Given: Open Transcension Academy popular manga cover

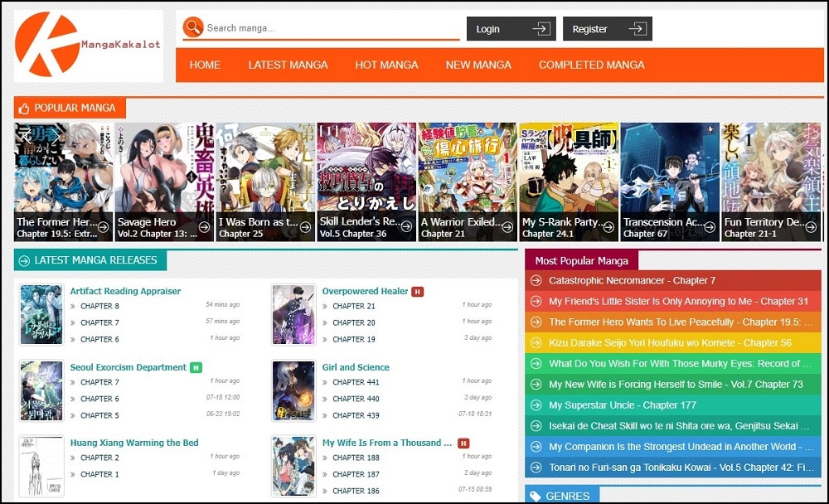Looking at the screenshot, I should click(670, 182).
